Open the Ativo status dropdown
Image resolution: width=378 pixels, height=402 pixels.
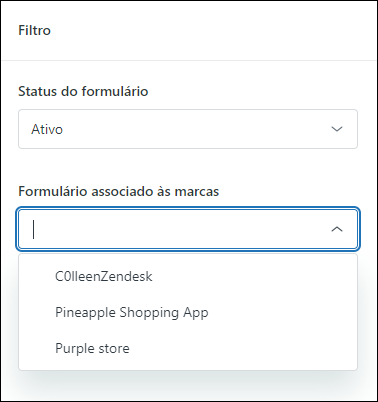point(188,129)
